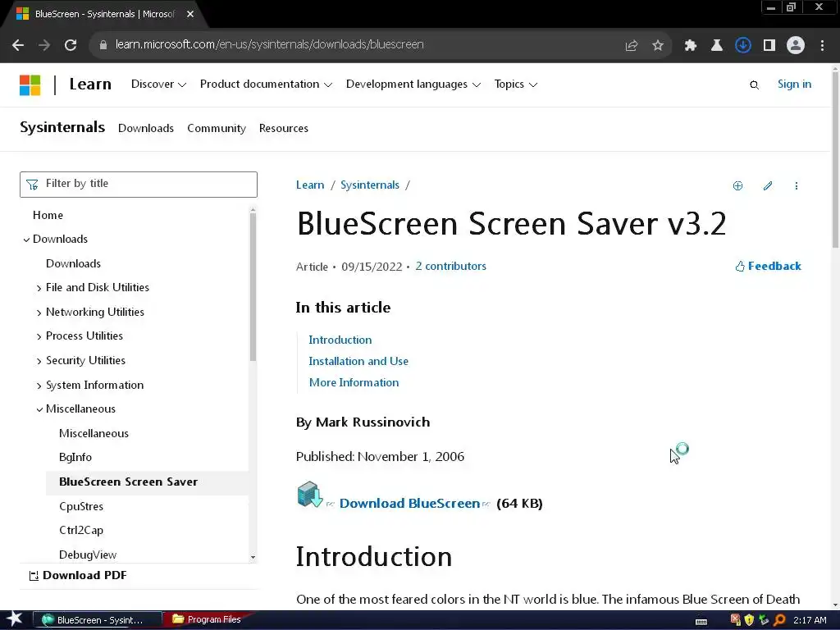Bookmark this page with the star icon
Image resolution: width=840 pixels, height=630 pixels.
[x=658, y=46]
